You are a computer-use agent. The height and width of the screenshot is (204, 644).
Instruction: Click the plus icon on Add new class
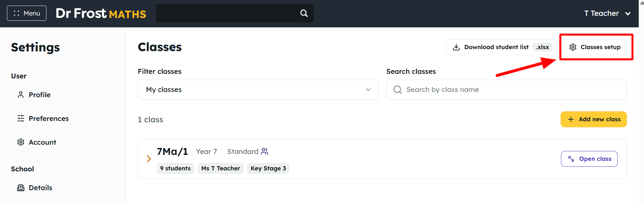point(571,119)
